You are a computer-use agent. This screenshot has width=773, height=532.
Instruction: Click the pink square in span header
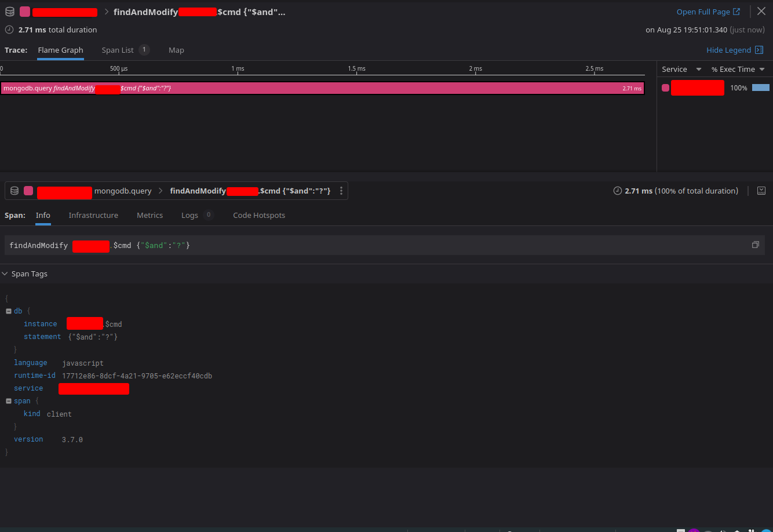(x=28, y=191)
